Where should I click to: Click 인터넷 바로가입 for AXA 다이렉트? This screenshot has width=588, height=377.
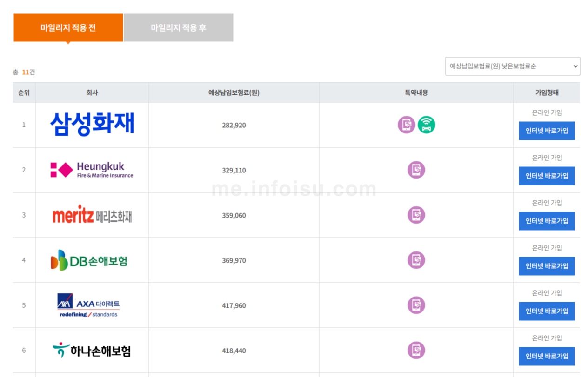(x=547, y=311)
